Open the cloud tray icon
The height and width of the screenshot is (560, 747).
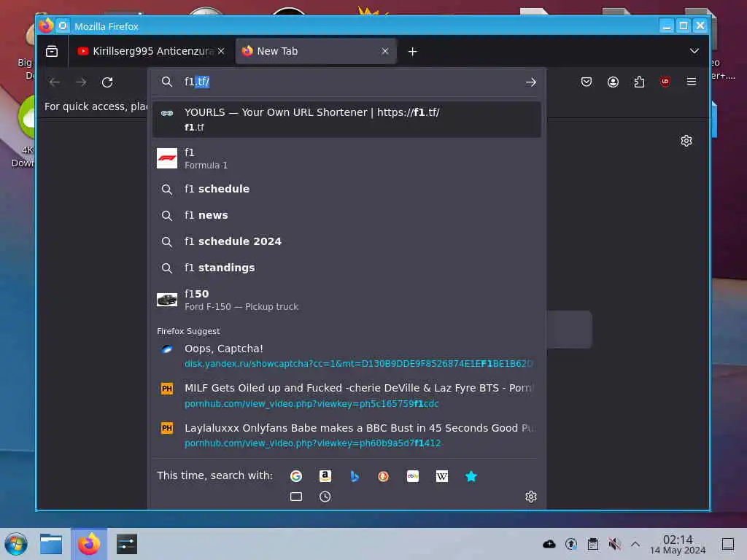(x=549, y=544)
